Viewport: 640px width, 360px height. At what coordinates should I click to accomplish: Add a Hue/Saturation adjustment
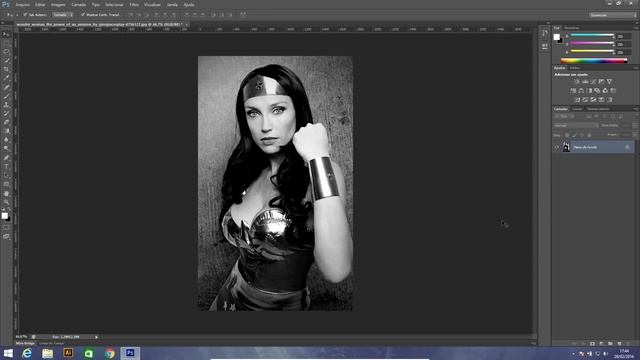573,91
